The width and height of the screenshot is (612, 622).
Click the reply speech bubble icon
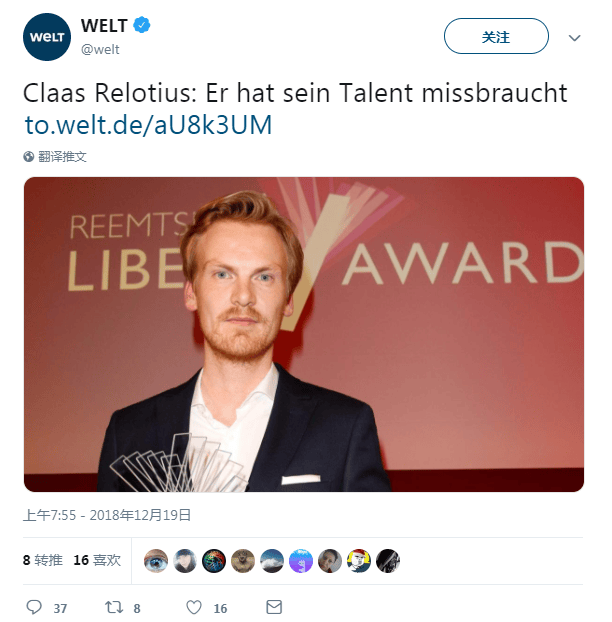click(34, 607)
